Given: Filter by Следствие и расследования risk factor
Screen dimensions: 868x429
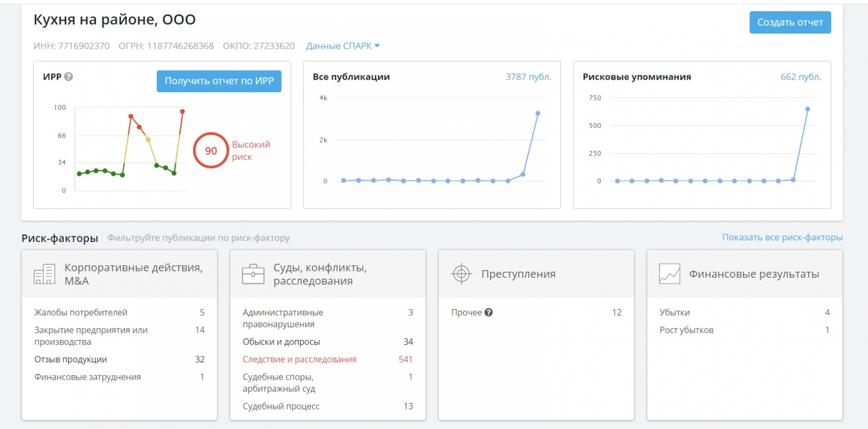Looking at the screenshot, I should pyautogui.click(x=299, y=360).
